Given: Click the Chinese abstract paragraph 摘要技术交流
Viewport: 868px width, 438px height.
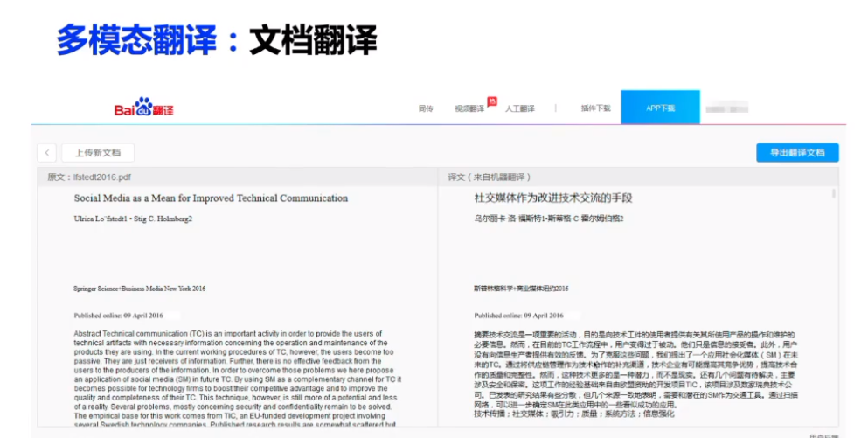Looking at the screenshot, I should (635, 369).
